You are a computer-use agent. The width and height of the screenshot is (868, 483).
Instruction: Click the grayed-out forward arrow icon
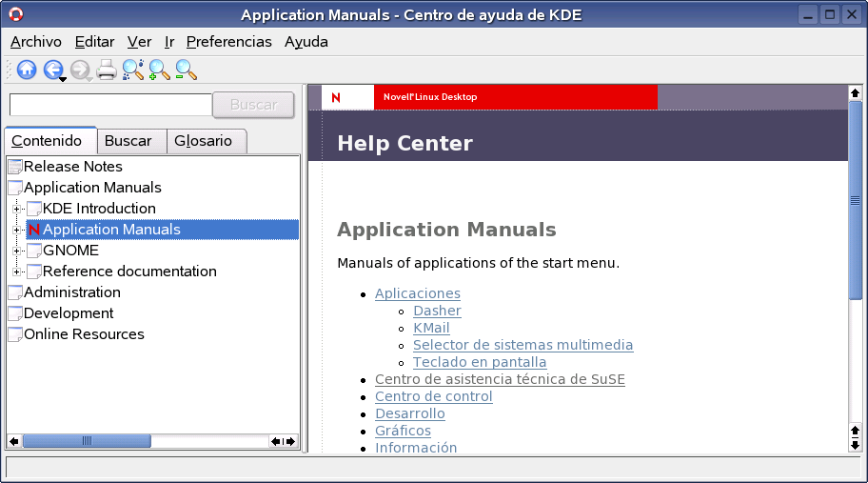point(80,70)
